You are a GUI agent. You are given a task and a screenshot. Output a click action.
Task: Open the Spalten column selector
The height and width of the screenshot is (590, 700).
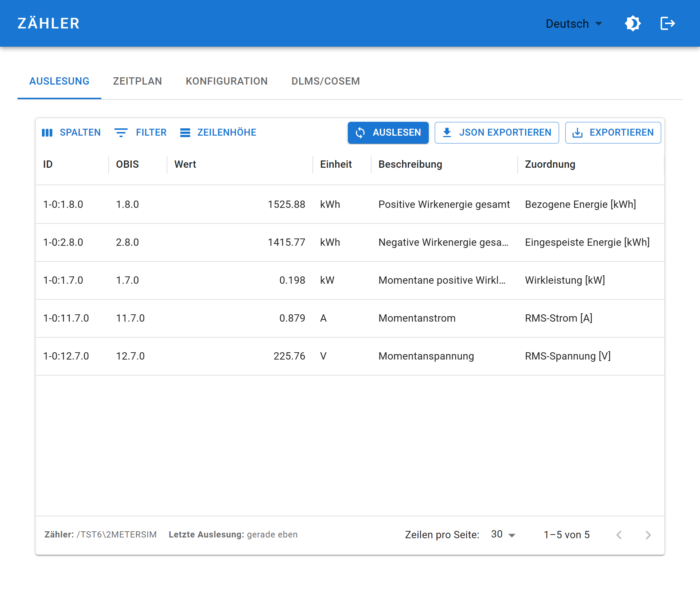71,132
